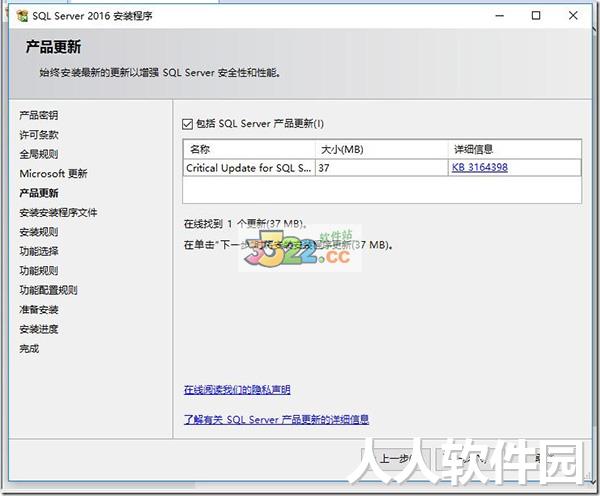Image resolution: width=600 pixels, height=496 pixels.
Task: Click the 大小(MB) column header
Action: pyautogui.click(x=382, y=149)
